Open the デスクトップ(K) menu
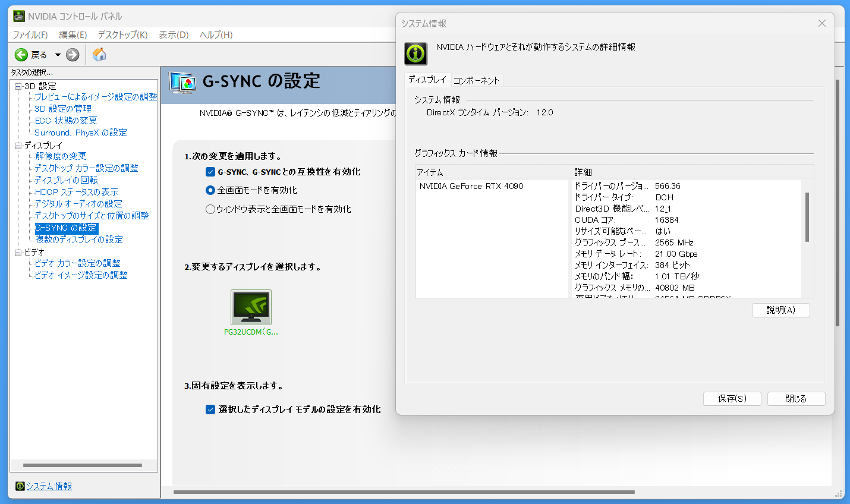Screen dimensions: 850x504 click(122, 35)
